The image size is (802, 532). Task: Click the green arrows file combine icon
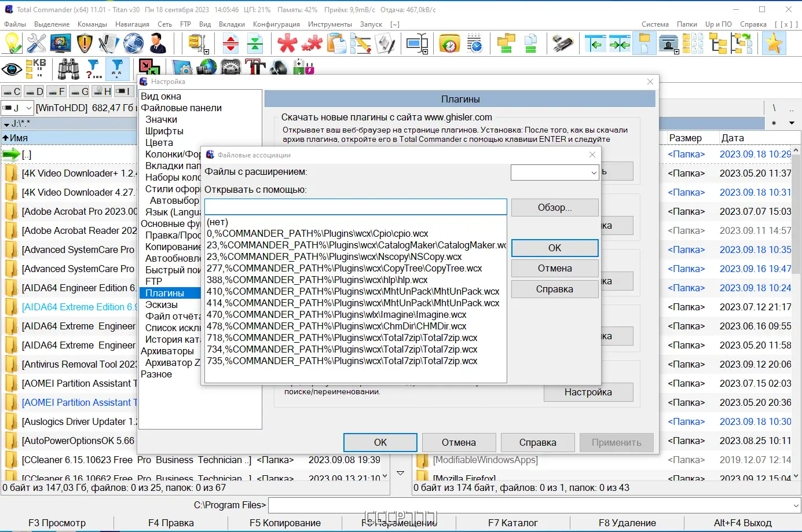click(x=255, y=43)
